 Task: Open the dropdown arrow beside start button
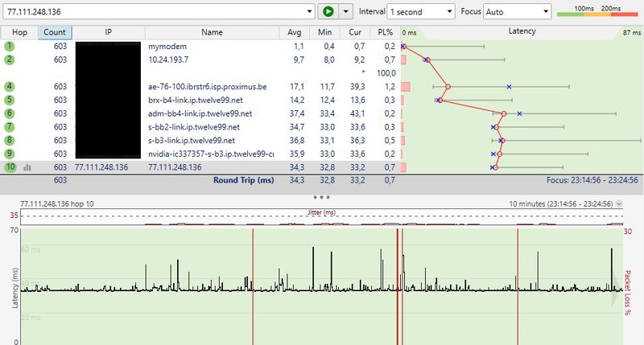coord(346,11)
